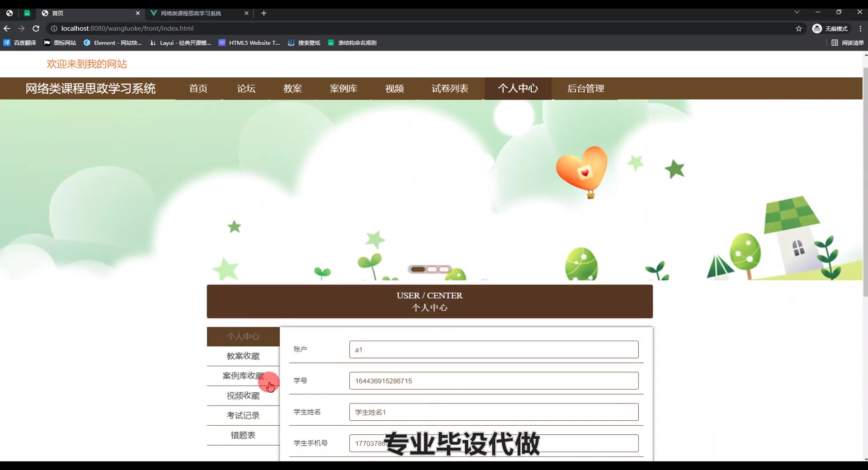Select the first carousel indicator dot
Screen dimensions: 868x470
pyautogui.click(x=418, y=269)
